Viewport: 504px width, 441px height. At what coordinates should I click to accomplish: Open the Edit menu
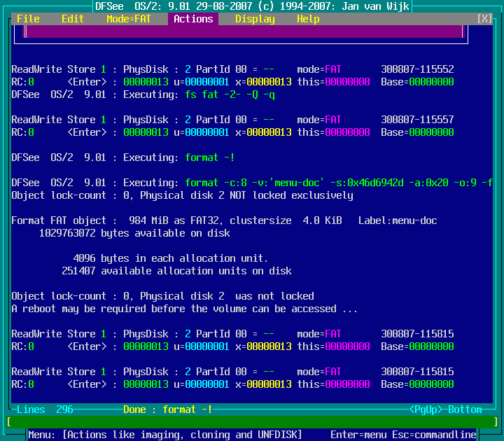coord(73,19)
